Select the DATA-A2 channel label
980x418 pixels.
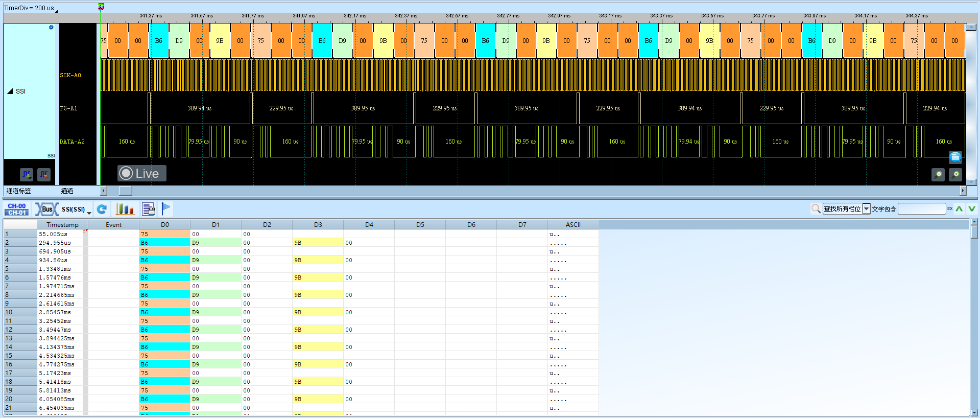[x=72, y=142]
